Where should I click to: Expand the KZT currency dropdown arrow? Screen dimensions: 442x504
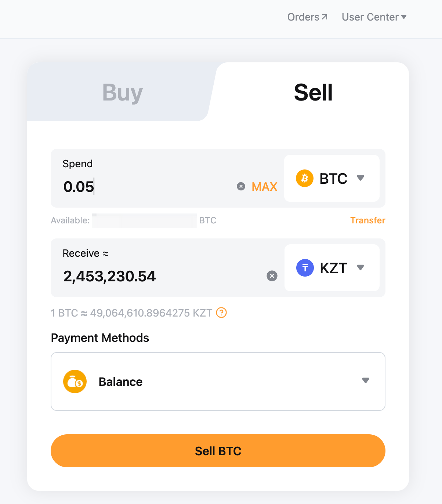pos(361,267)
